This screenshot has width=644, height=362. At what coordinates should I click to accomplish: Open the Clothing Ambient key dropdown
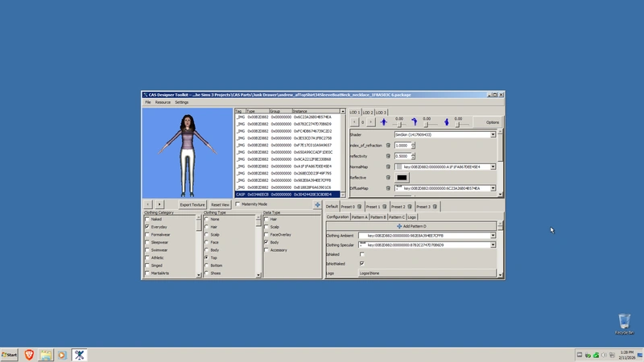[493, 236]
